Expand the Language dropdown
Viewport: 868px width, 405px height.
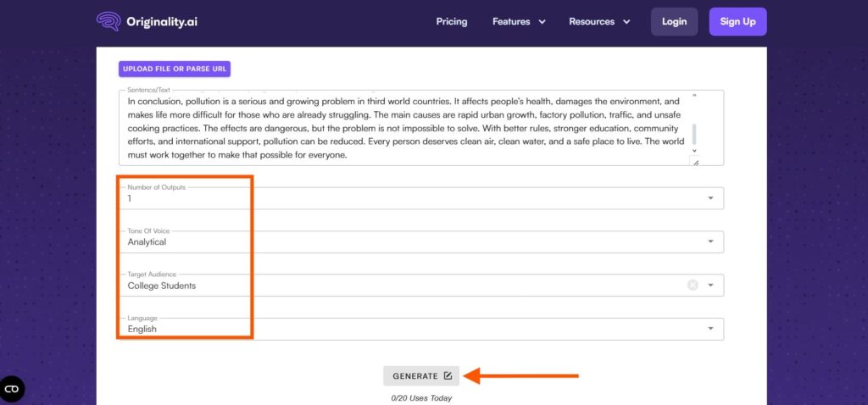pos(710,329)
